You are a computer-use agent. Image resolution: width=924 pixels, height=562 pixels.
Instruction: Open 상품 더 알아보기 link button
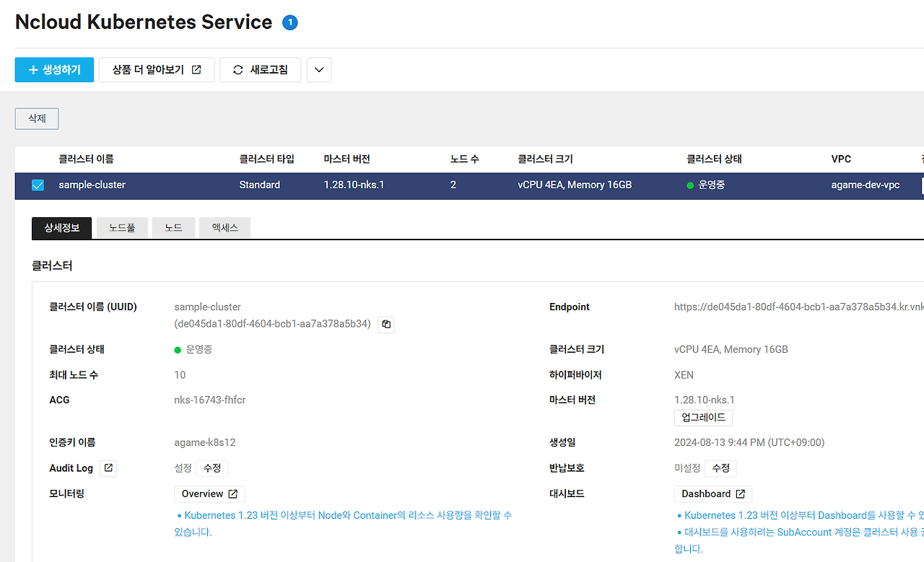click(157, 70)
